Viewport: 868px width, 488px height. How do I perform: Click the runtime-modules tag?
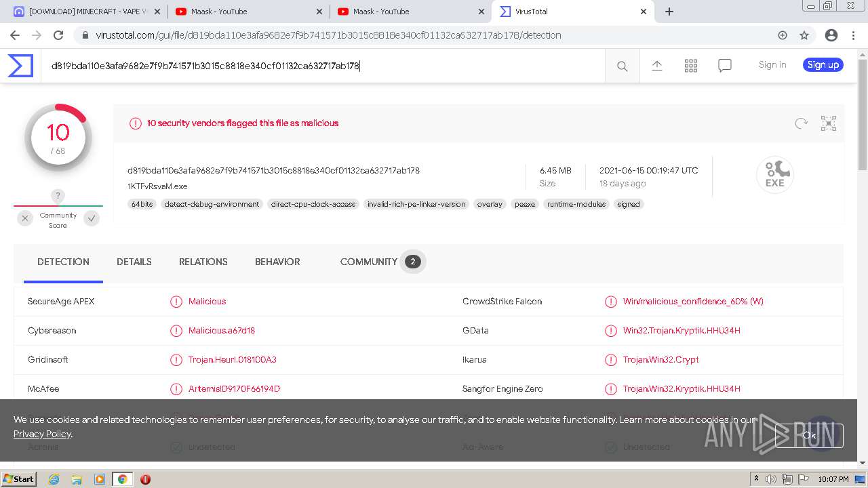point(576,204)
